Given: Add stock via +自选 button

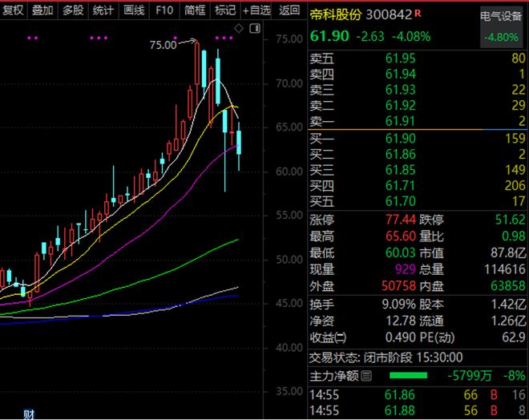Looking at the screenshot, I should click(x=256, y=10).
